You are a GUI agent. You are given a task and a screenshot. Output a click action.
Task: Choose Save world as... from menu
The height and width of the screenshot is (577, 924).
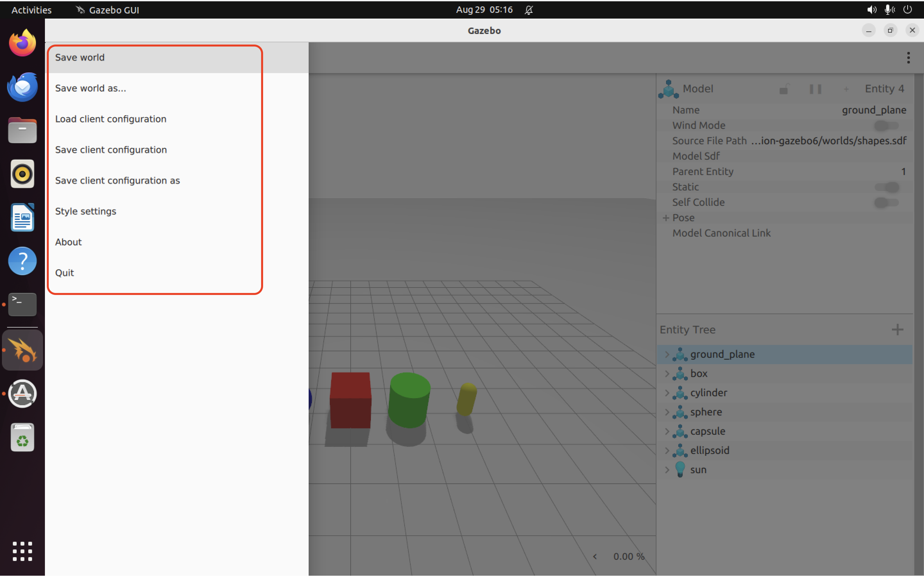90,88
